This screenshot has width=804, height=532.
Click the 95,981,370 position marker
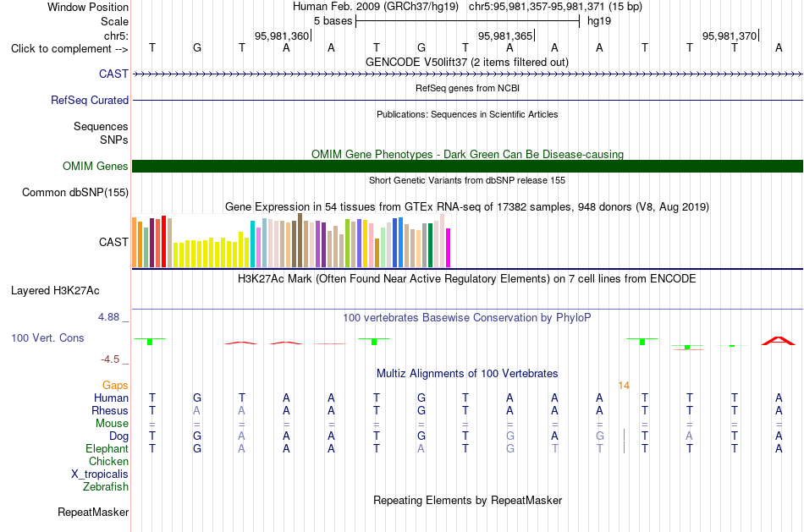pos(730,36)
